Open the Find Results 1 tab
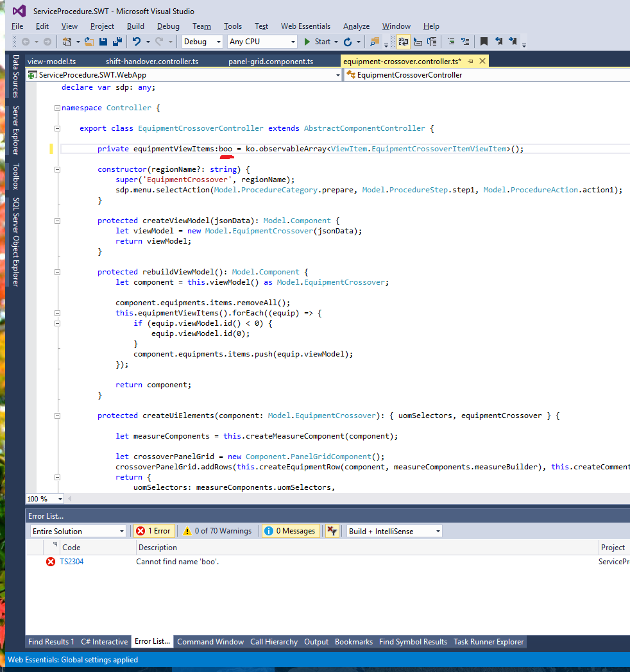 tap(51, 642)
